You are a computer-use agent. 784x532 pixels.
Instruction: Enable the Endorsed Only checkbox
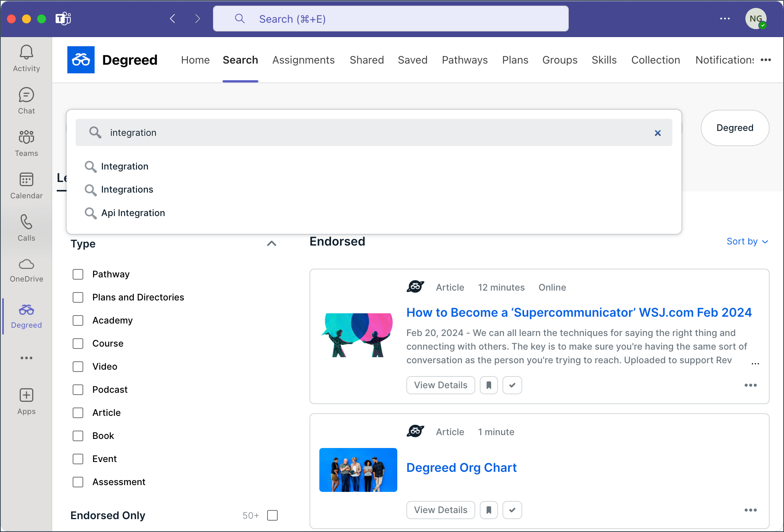272,515
